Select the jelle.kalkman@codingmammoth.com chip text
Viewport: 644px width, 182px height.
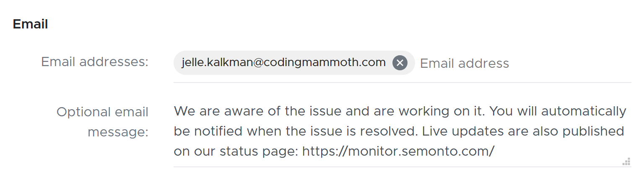click(x=283, y=63)
